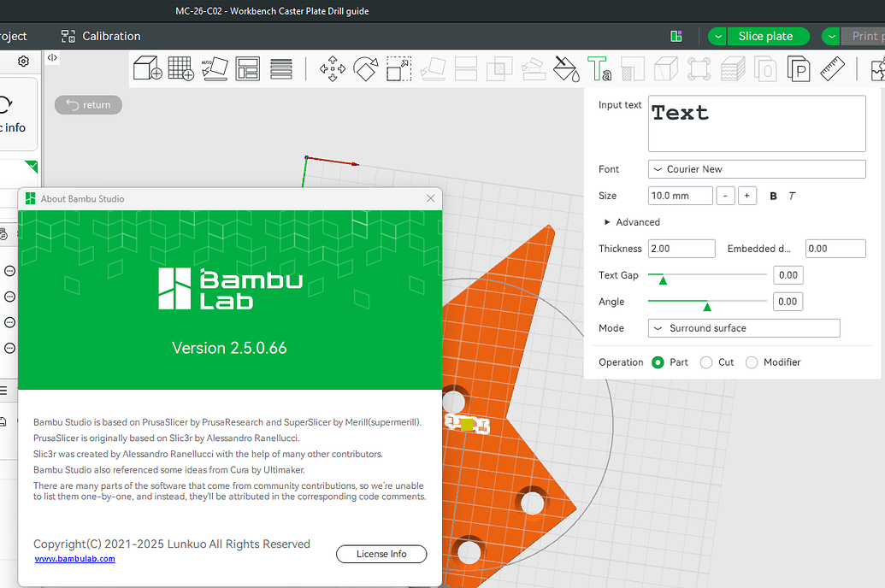The image size is (885, 588).
Task: Select the Lay on face tool
Action: pos(433,69)
